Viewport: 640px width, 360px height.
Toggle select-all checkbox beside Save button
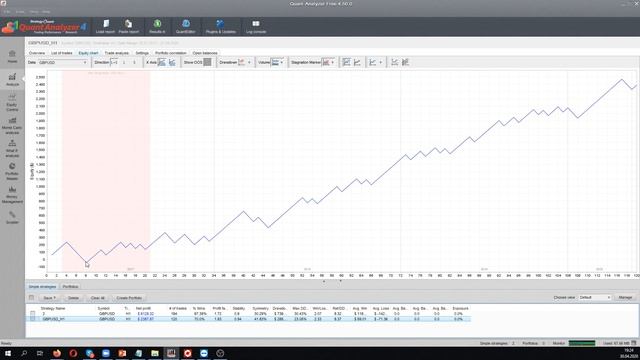[31, 298]
